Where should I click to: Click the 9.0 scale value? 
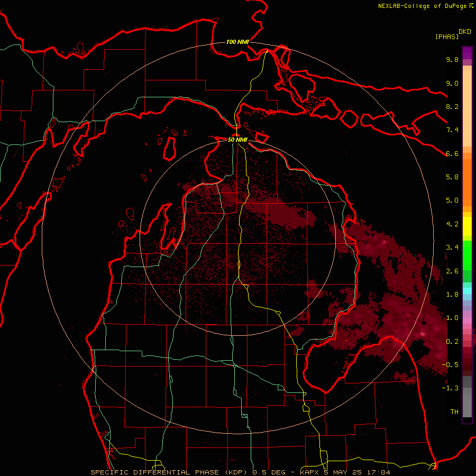(x=452, y=83)
